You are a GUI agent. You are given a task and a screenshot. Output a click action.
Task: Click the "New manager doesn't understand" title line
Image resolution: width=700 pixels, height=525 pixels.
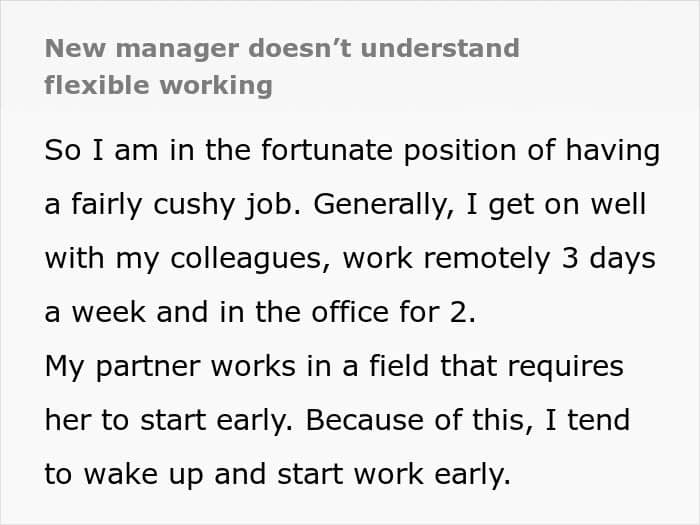282,48
